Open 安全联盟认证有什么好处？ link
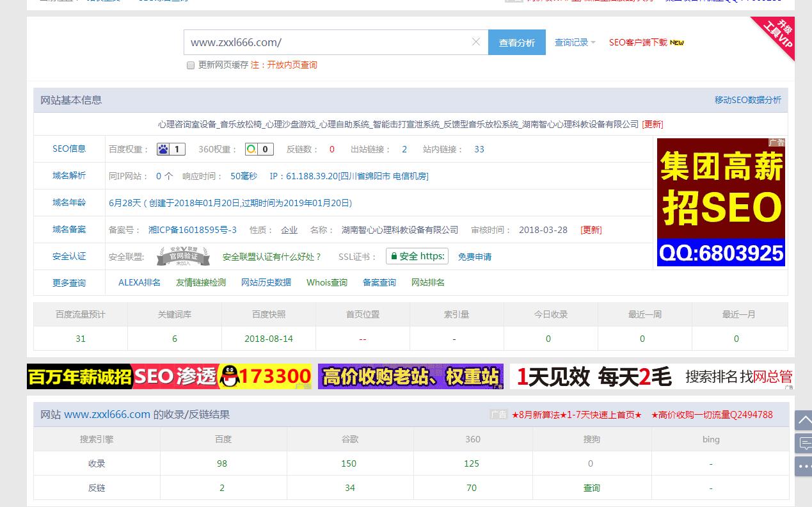The image size is (812, 507). [x=272, y=257]
